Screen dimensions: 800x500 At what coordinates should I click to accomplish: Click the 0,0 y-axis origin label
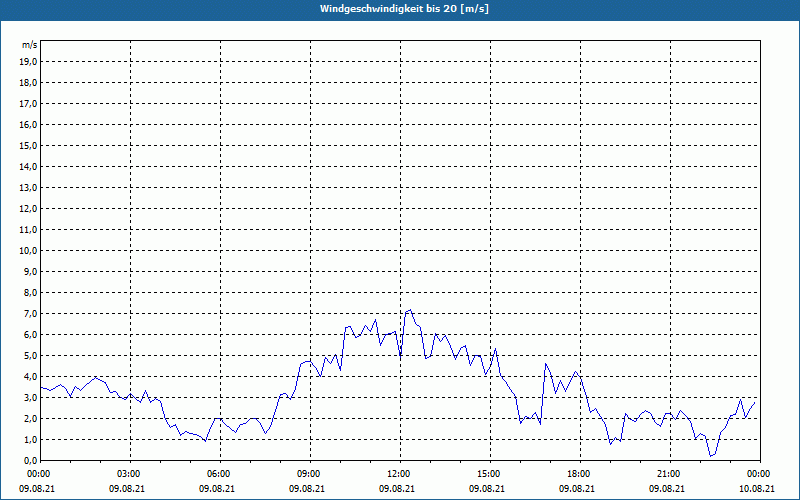point(31,460)
